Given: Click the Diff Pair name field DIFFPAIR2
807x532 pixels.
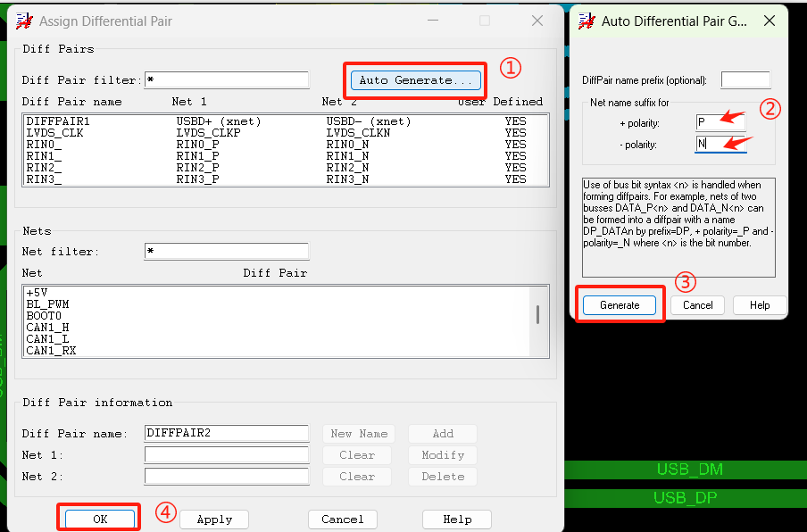Looking at the screenshot, I should coord(227,433).
